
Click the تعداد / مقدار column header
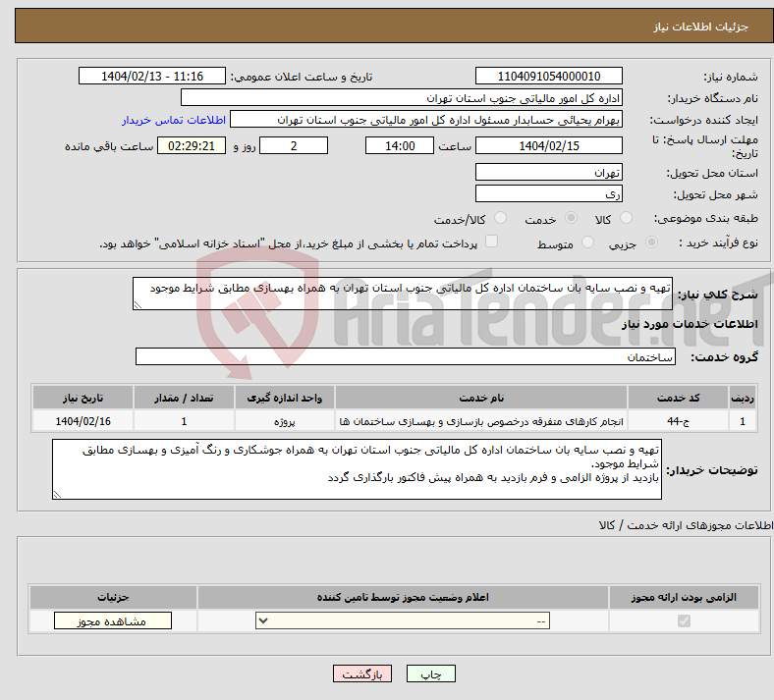184,398
